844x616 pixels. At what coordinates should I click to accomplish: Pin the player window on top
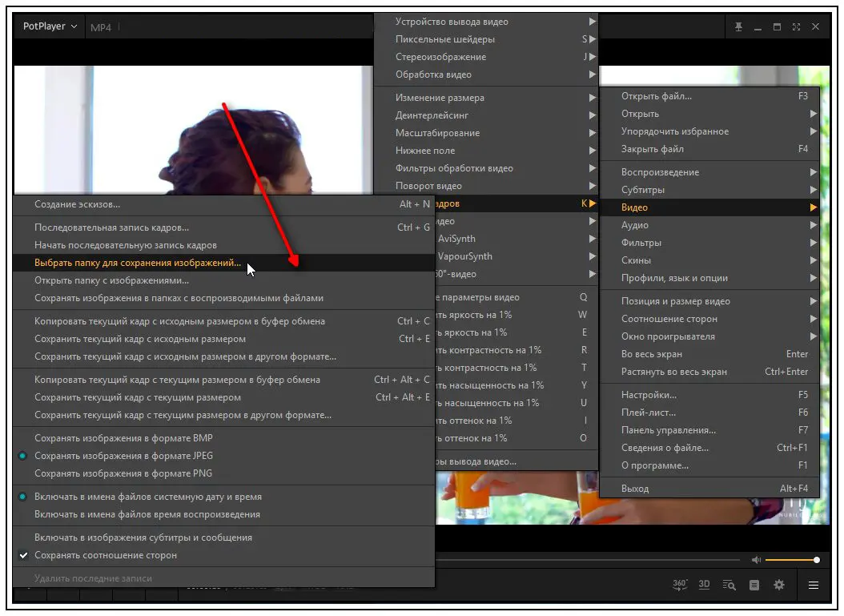pyautogui.click(x=738, y=27)
